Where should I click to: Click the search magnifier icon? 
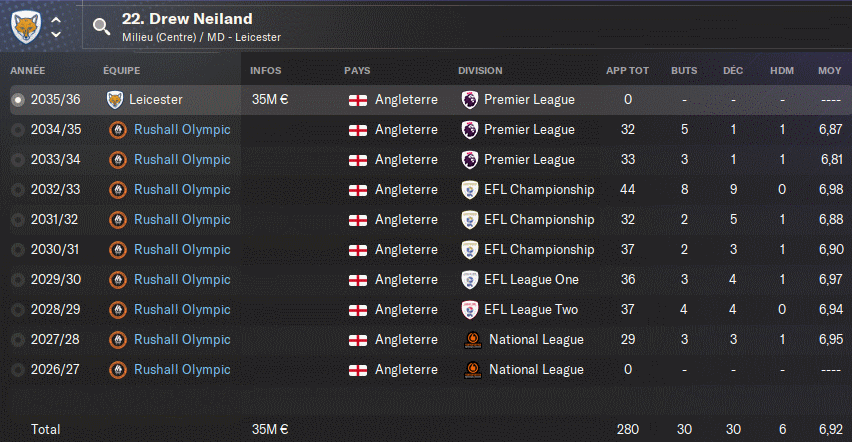(101, 27)
